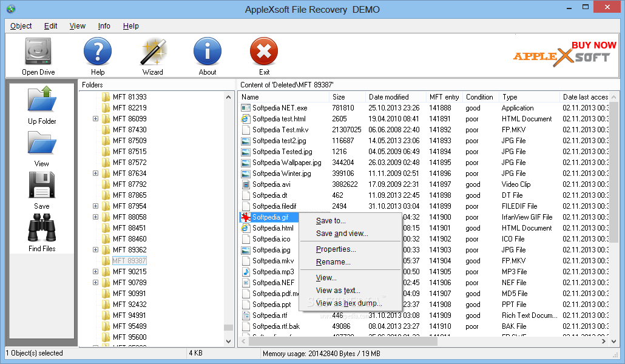
Task: Open the Edit menu
Action: click(x=50, y=26)
